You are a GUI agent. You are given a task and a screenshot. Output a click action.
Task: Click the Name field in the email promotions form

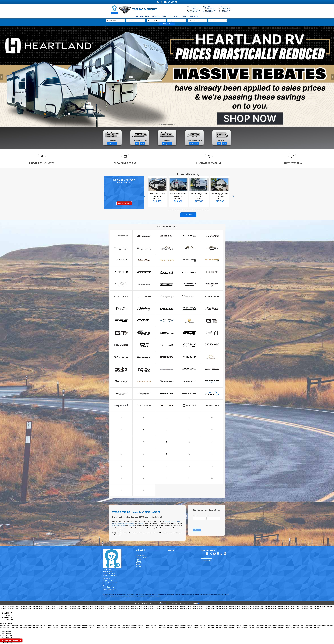pos(199,518)
